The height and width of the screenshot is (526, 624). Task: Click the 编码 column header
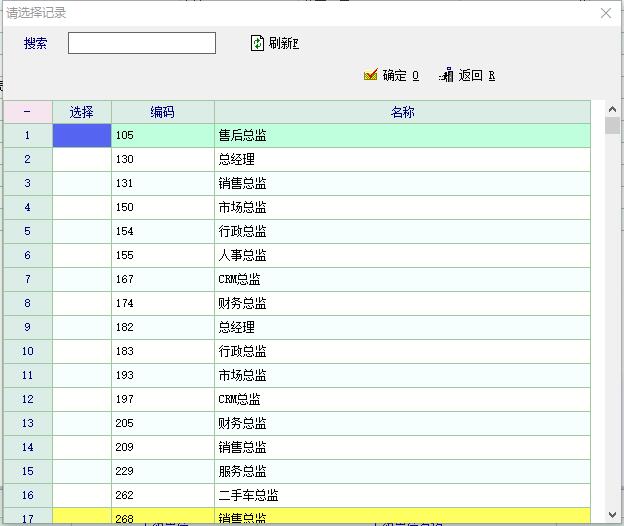[x=162, y=112]
